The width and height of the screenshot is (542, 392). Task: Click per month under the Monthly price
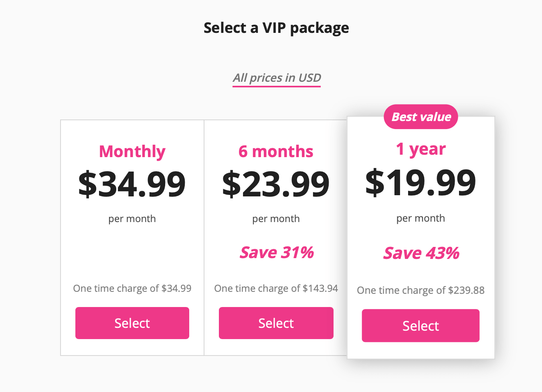[132, 219]
